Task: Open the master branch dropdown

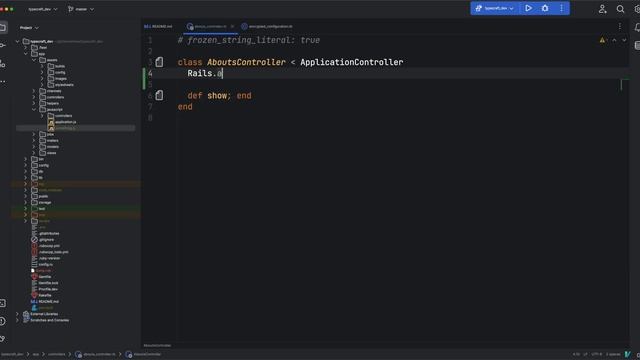Action: 81,9
